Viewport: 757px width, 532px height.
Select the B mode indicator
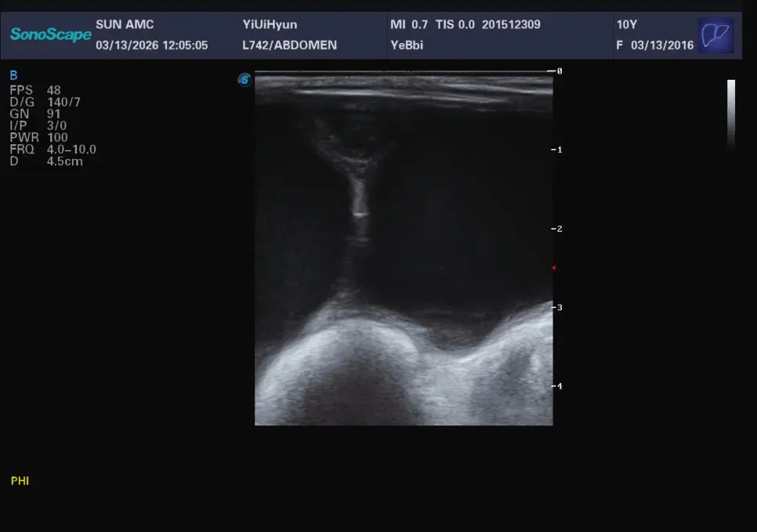pyautogui.click(x=13, y=75)
